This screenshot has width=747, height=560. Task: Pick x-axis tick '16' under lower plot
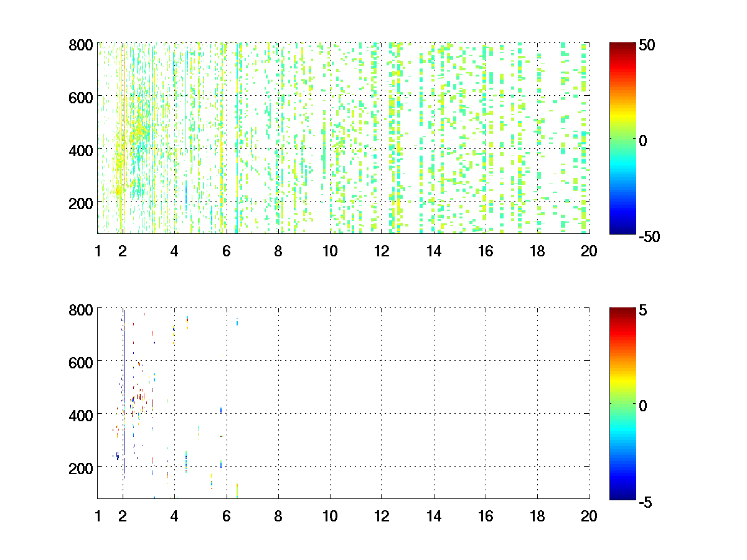click(x=485, y=516)
